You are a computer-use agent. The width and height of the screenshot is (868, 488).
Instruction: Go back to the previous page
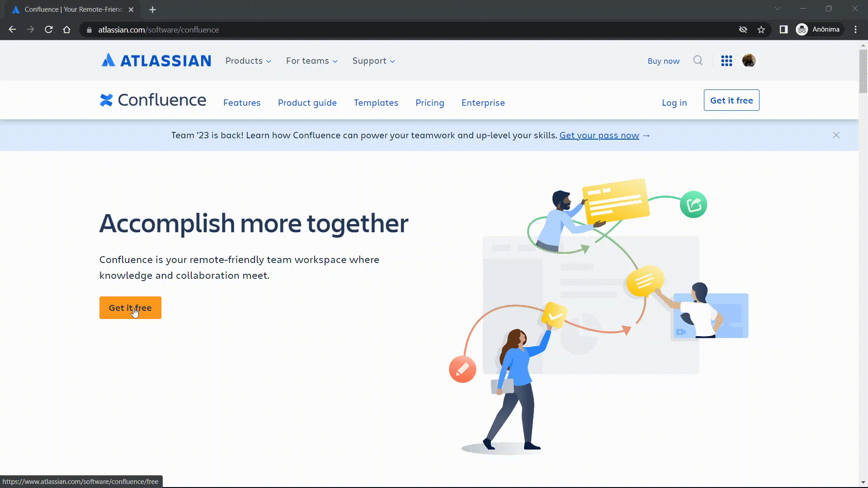tap(12, 29)
